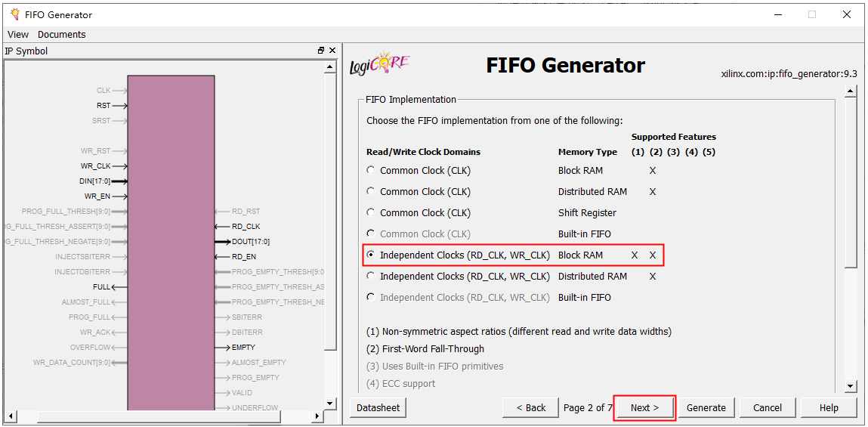Screen dimensions: 868x427
Task: Select Common Clock Distributed RAM option
Action: [x=370, y=192]
